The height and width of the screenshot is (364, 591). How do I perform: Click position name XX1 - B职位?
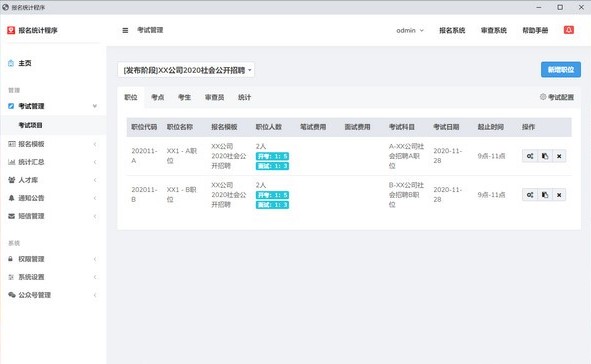pyautogui.click(x=182, y=194)
